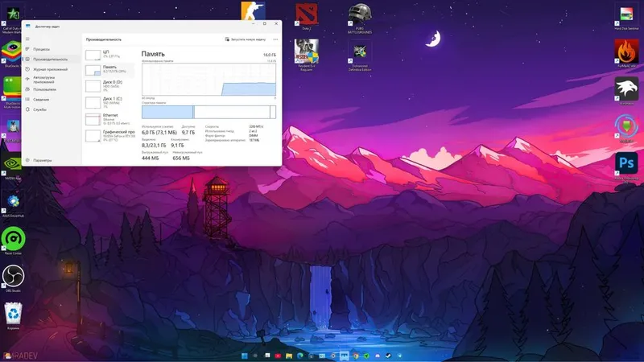Open the hamburger menu in Task Manager
The image size is (644, 362).
pos(27,39)
